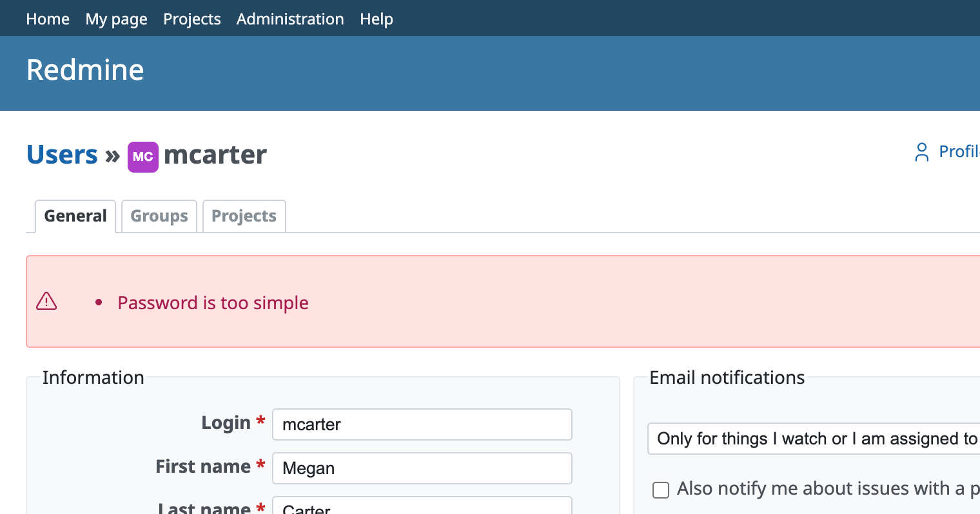Open the email notifications dropdown

(x=814, y=439)
